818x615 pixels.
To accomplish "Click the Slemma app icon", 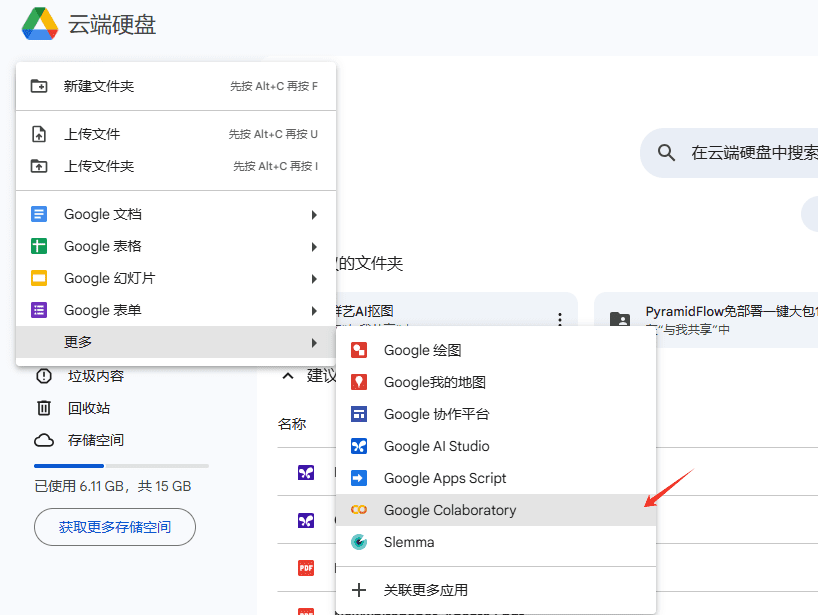I will (359, 542).
